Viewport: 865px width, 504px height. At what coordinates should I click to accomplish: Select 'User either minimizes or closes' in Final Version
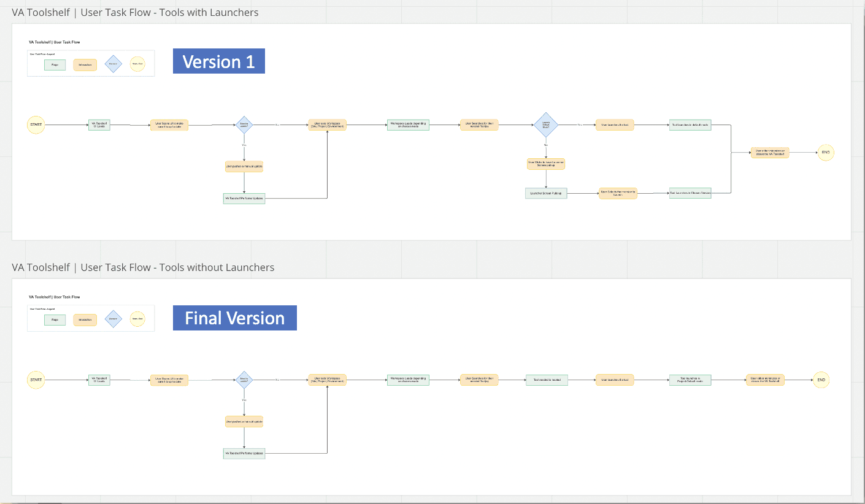click(x=765, y=380)
